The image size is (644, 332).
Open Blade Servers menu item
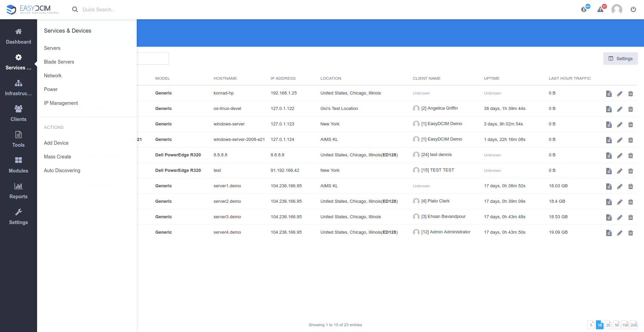pyautogui.click(x=59, y=62)
